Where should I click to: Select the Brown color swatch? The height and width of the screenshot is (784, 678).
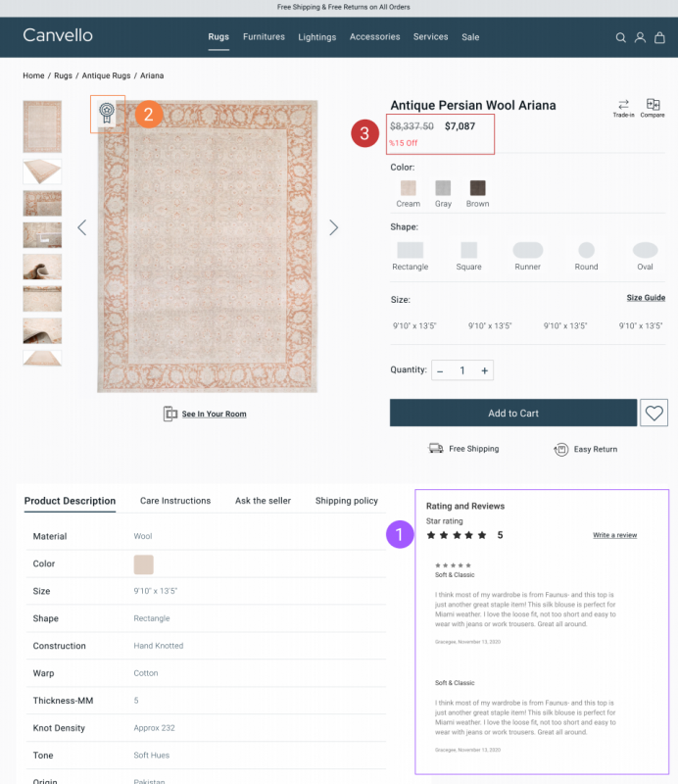(477, 188)
